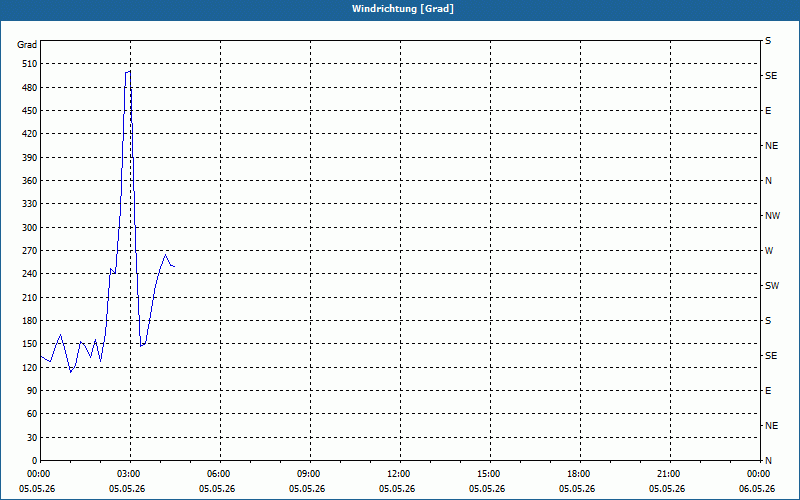800x500 pixels.
Task: Click the 510 value on the degree axis
Action: (x=30, y=64)
